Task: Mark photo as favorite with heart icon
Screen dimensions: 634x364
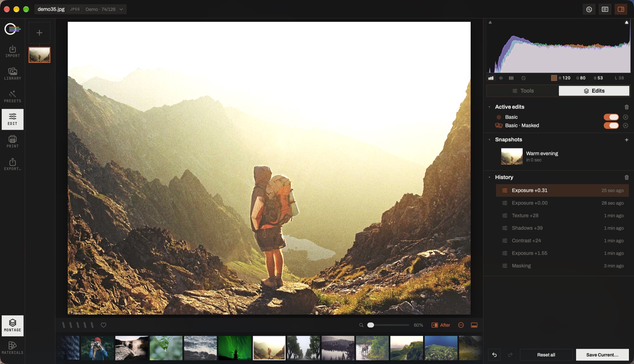Action: (x=103, y=325)
